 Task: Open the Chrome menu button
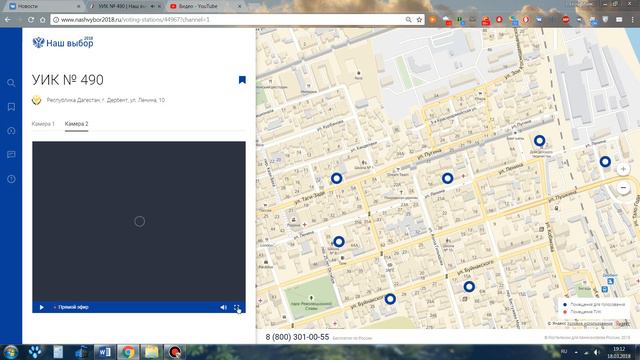tap(633, 20)
